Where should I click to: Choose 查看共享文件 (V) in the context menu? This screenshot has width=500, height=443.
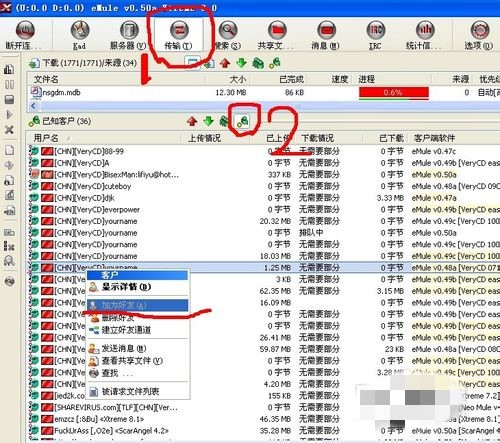[138, 361]
